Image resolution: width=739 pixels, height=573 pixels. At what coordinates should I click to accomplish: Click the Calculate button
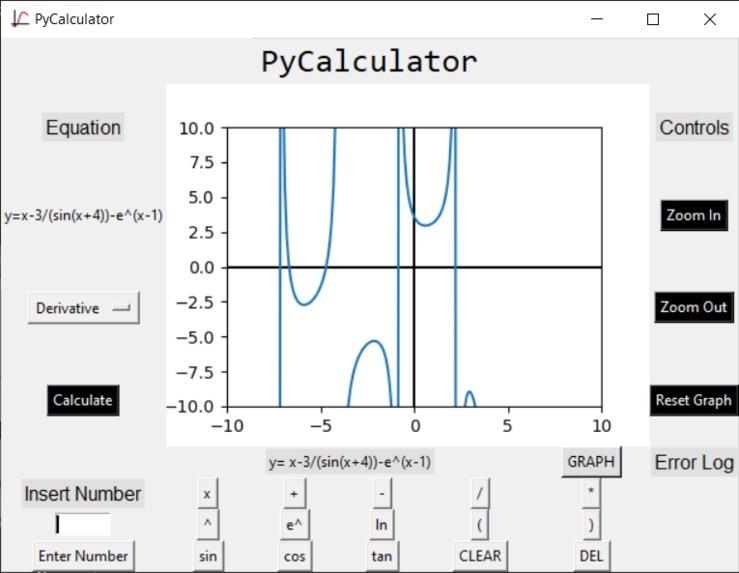pyautogui.click(x=83, y=400)
